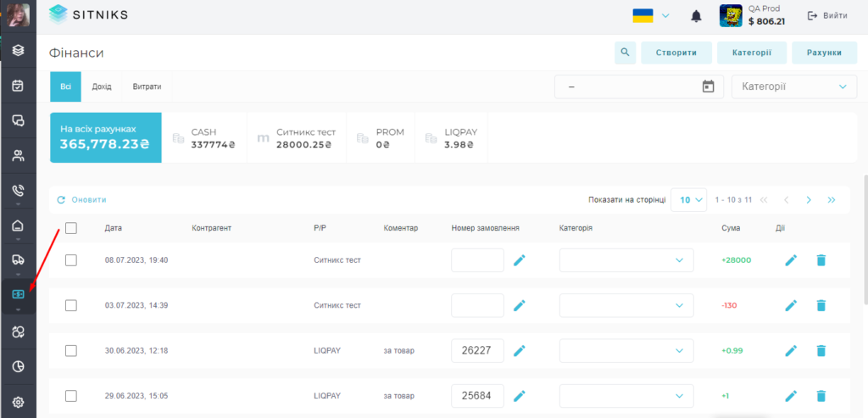
Task: Edit order number for 08.07.2023 row
Action: click(519, 260)
